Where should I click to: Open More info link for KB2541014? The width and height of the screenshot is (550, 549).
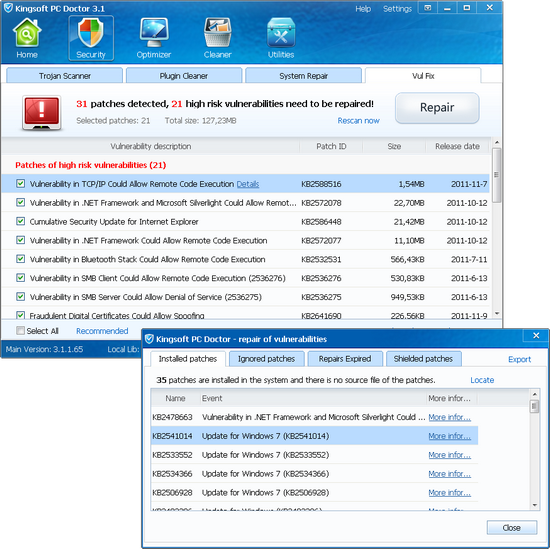pyautogui.click(x=450, y=436)
